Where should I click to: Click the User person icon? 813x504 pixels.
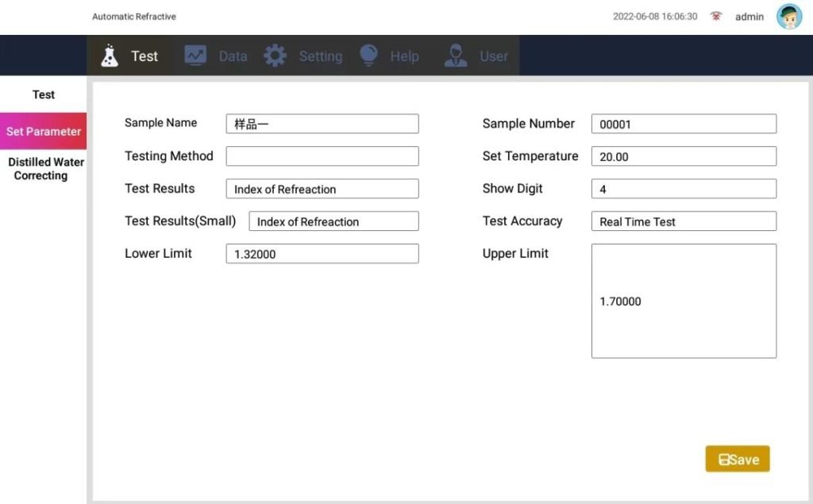456,56
